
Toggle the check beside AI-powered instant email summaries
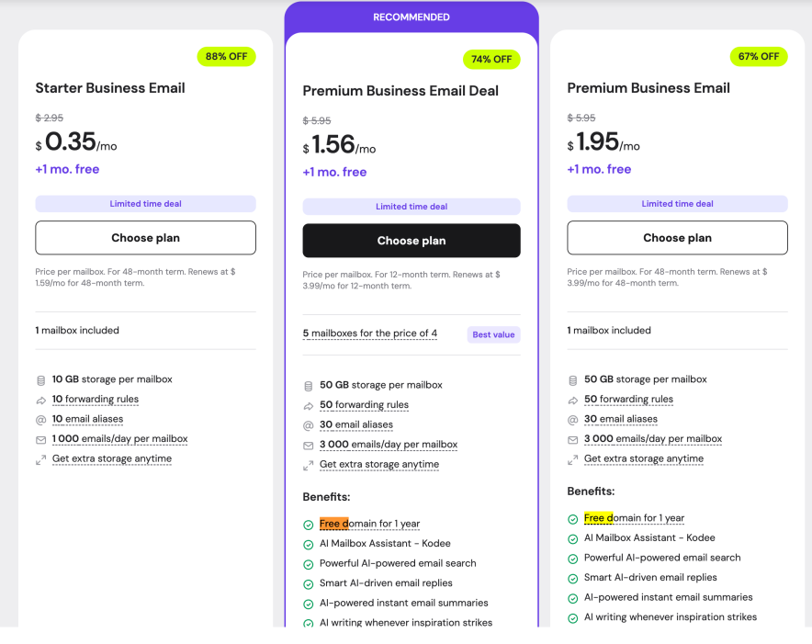coord(308,604)
